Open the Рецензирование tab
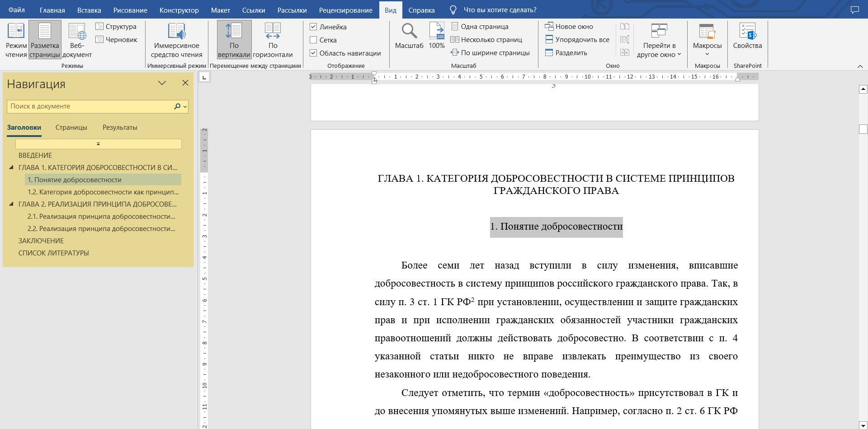Viewport: 868px width, 429px height. pyautogui.click(x=346, y=10)
